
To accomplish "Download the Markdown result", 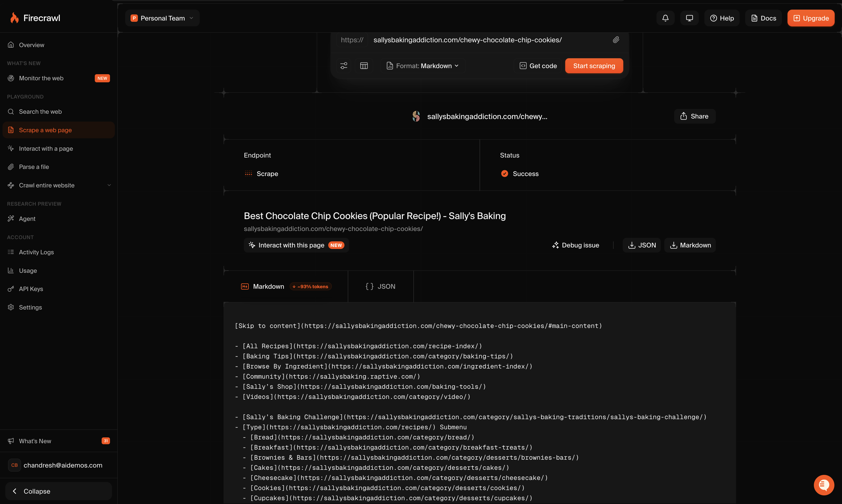I will [x=690, y=245].
